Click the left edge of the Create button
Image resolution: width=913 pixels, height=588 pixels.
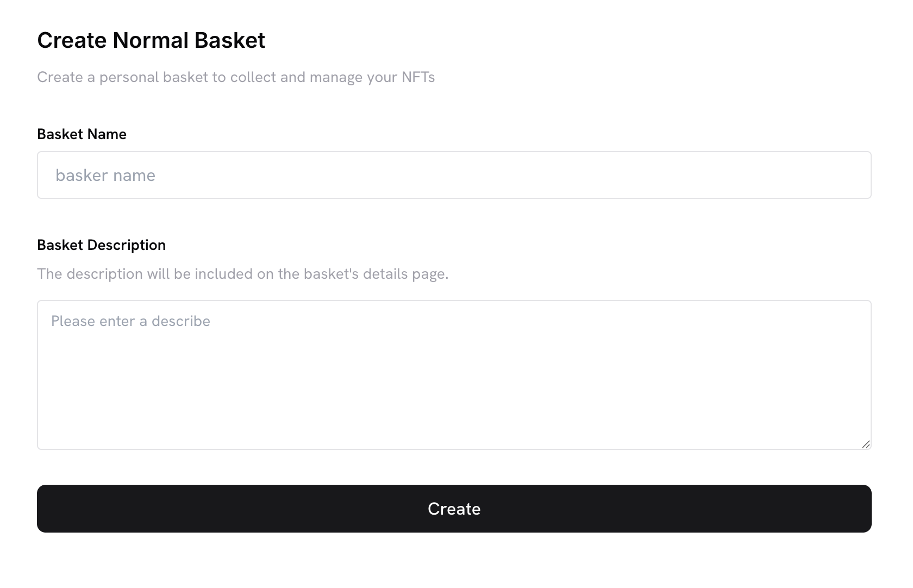(49, 509)
